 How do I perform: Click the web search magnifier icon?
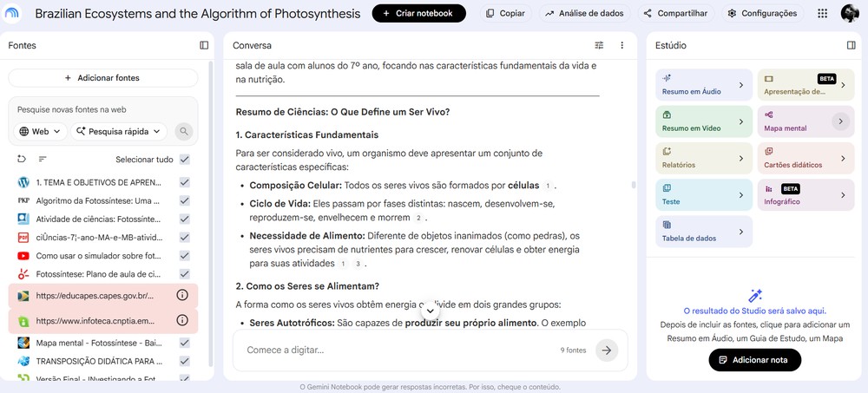coord(184,132)
